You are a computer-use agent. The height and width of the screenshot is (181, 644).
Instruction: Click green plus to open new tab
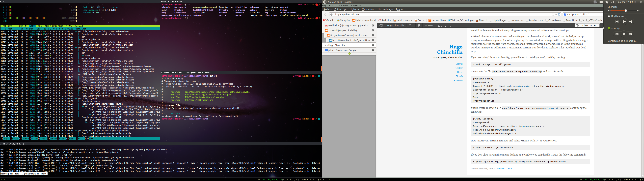click(349, 54)
